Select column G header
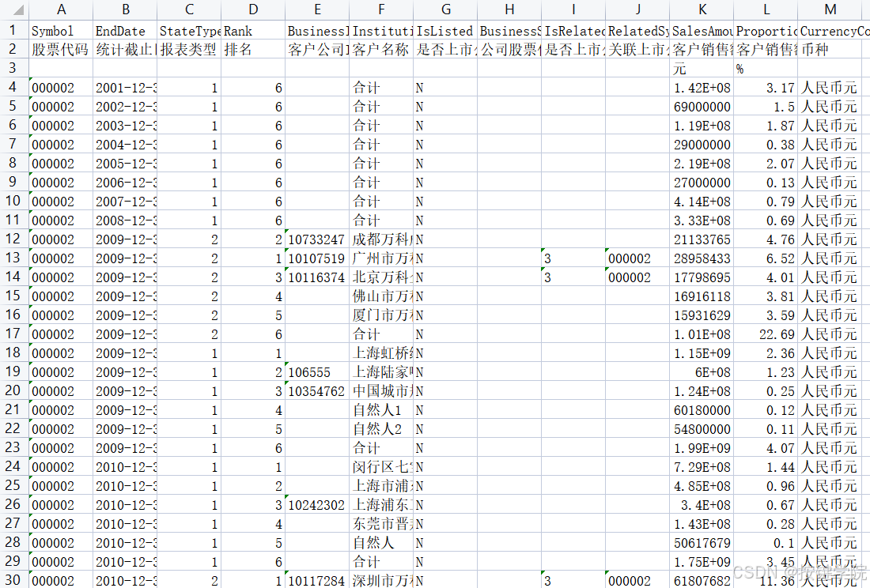Viewport: 870px width, 588px height. click(x=445, y=9)
